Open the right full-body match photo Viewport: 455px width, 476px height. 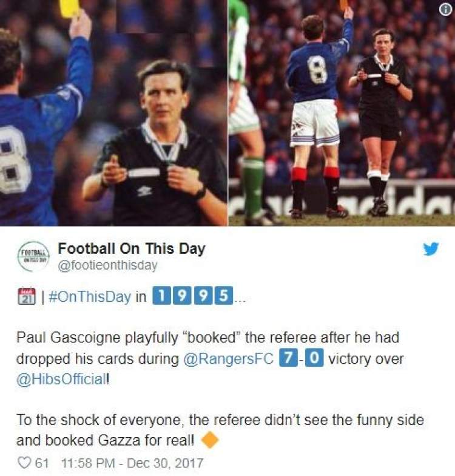tap(342, 113)
